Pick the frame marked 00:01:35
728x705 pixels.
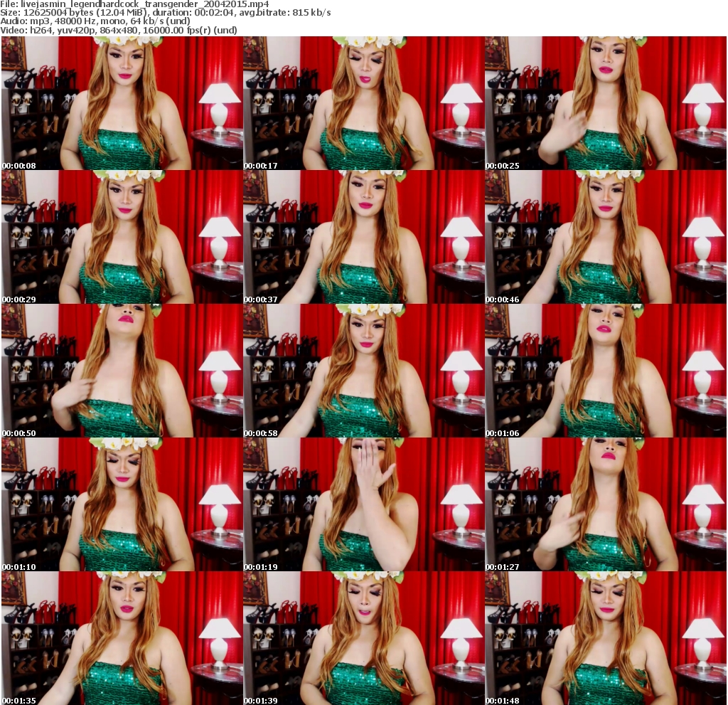122,638
